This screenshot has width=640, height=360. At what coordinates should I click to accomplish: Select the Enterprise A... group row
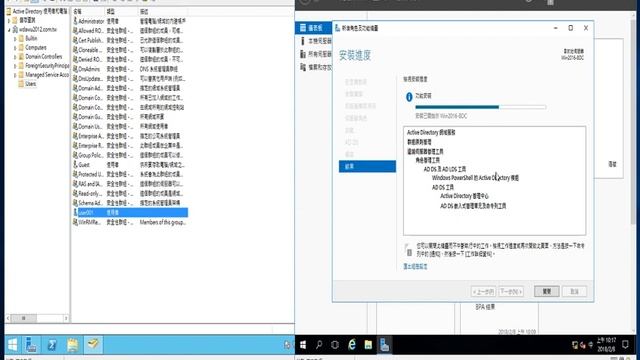[130, 136]
